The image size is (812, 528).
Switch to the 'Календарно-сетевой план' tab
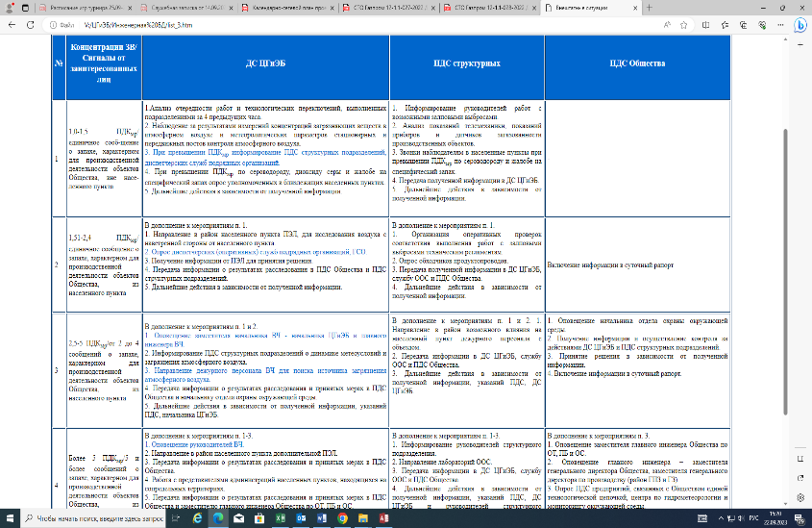(288, 8)
